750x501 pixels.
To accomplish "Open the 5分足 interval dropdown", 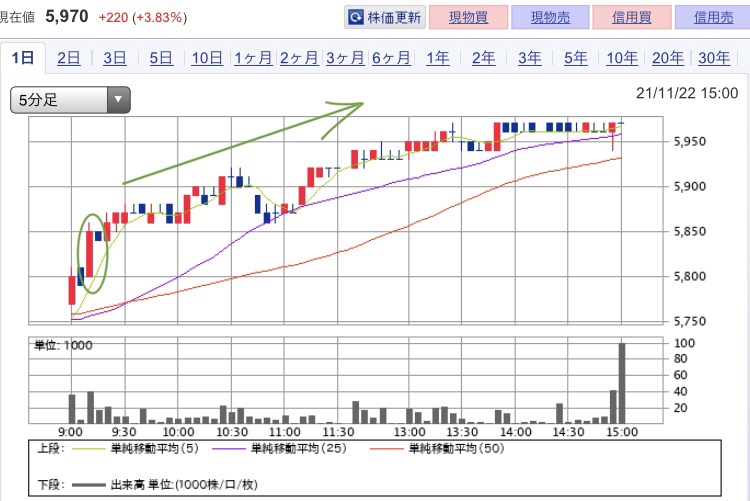I will tap(70, 100).
